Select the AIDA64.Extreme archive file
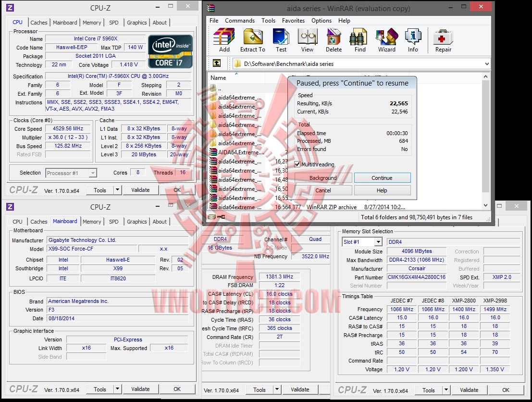The image size is (532, 402). point(237,152)
